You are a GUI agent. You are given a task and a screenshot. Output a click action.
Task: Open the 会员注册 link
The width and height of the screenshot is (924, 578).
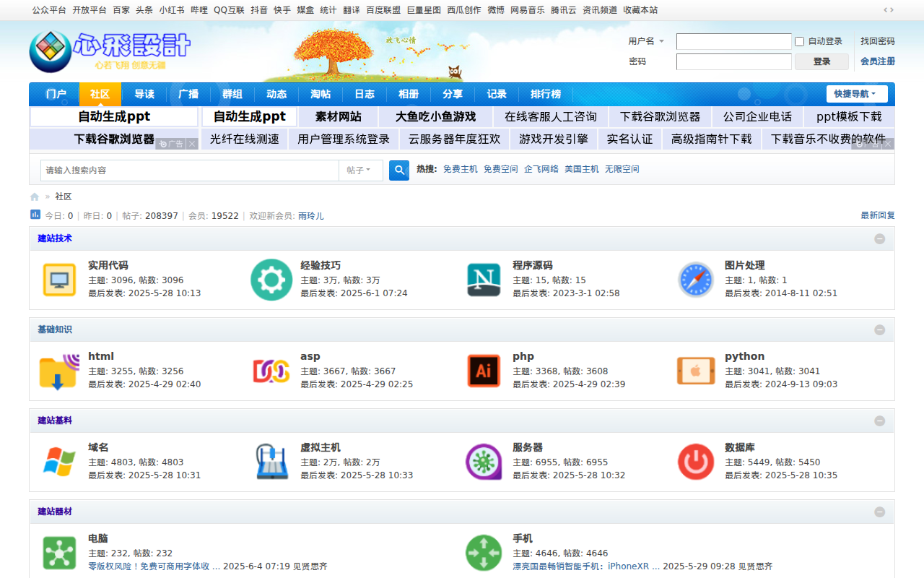(x=877, y=61)
